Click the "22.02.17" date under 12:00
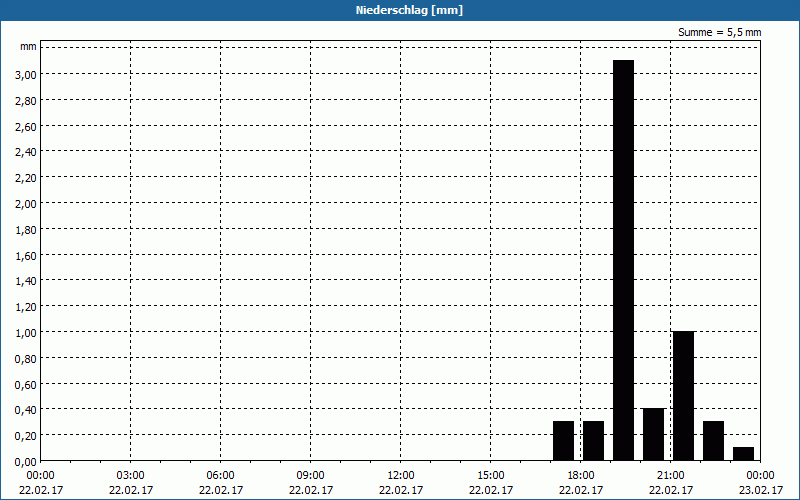The height and width of the screenshot is (500, 800). (401, 490)
